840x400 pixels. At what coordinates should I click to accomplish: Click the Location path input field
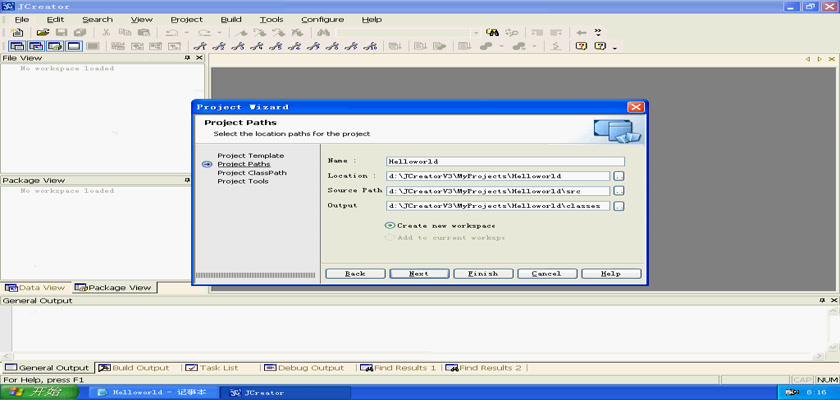pyautogui.click(x=498, y=176)
